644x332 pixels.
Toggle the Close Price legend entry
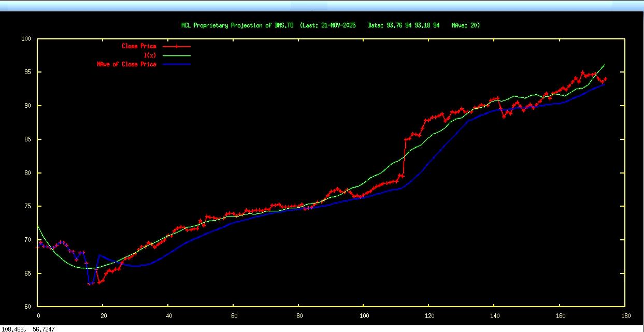pos(139,46)
